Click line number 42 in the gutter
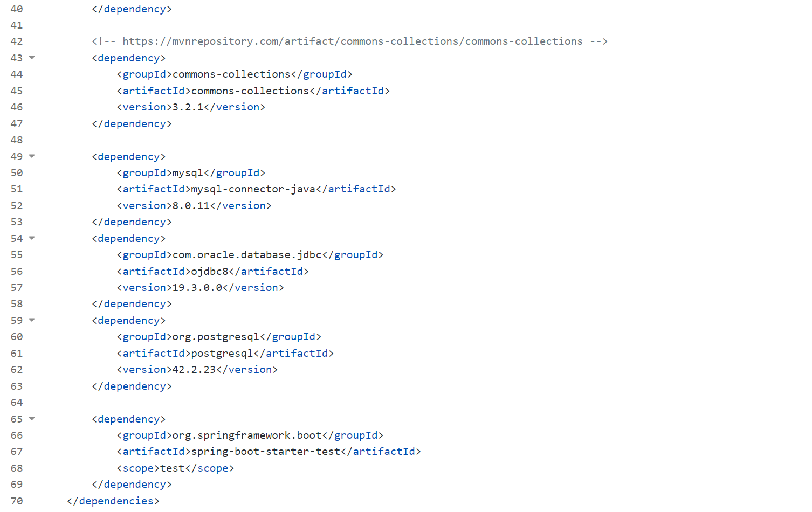Screen dimensions: 812x512 [x=17, y=41]
